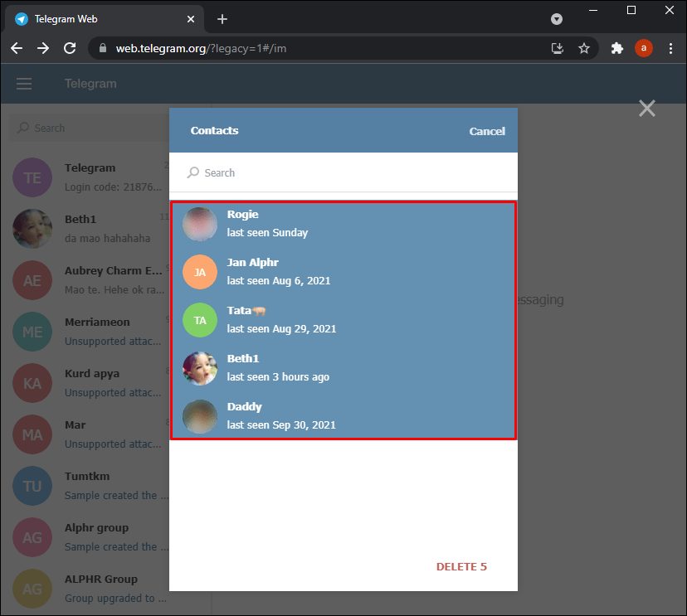Click Rogie's profile avatar
Image resolution: width=687 pixels, height=616 pixels.
[x=199, y=223]
